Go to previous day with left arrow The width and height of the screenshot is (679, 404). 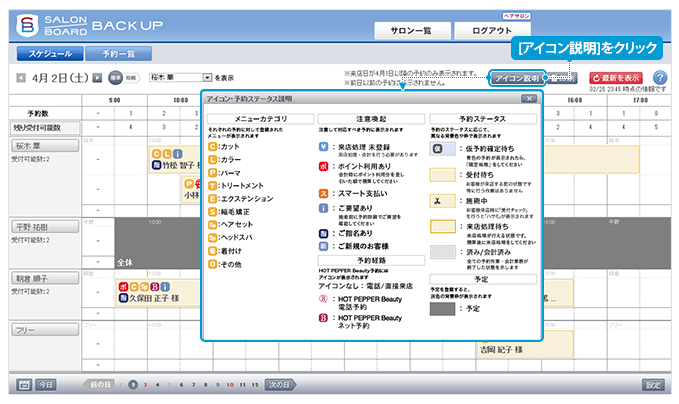click(x=22, y=77)
